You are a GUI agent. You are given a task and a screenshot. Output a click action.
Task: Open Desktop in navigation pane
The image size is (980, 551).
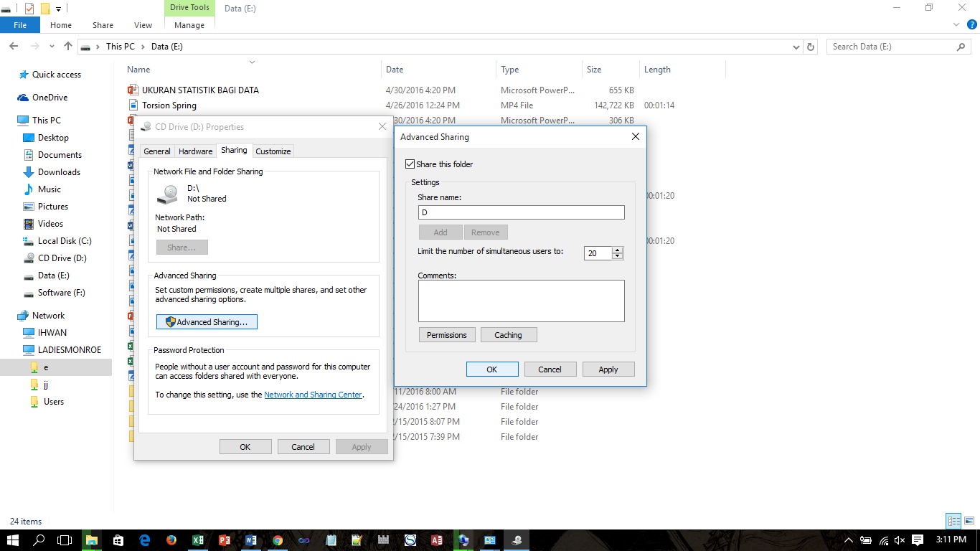[53, 138]
